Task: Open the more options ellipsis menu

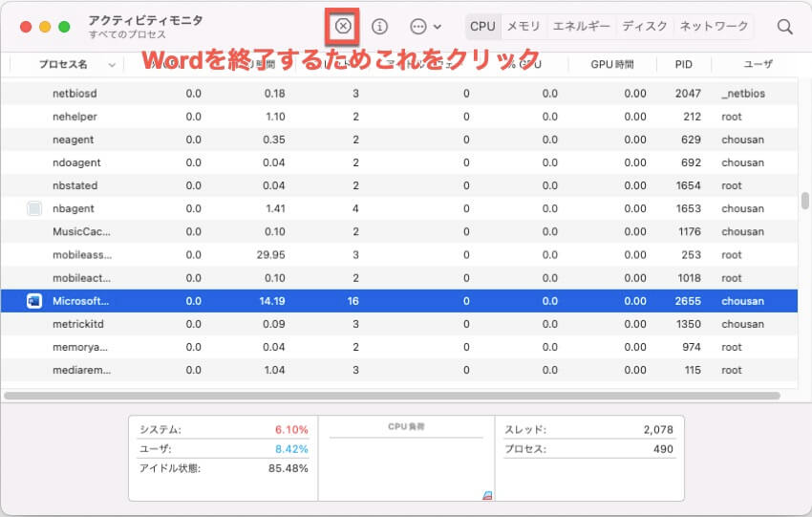Action: click(x=425, y=27)
